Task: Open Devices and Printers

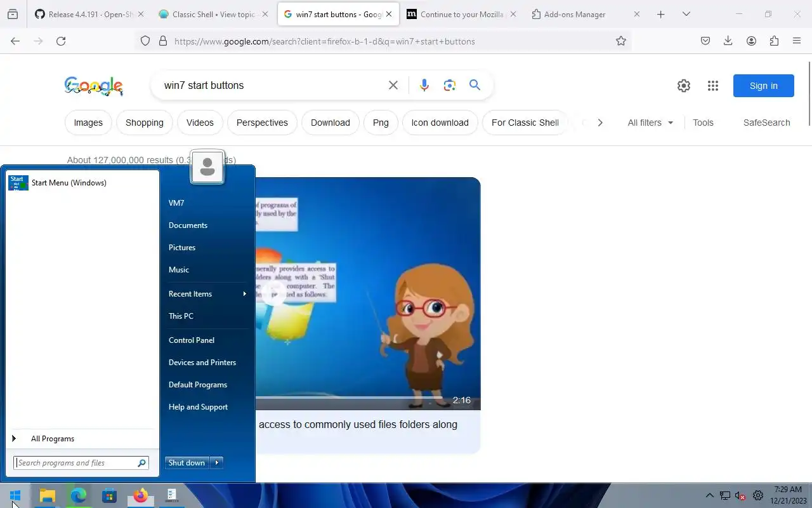Action: [x=202, y=363]
